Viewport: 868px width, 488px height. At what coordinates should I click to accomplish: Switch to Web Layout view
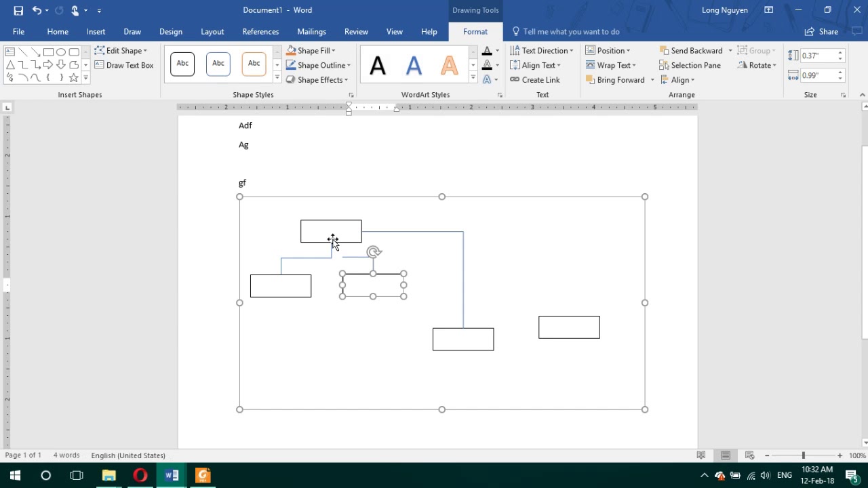(749, 455)
